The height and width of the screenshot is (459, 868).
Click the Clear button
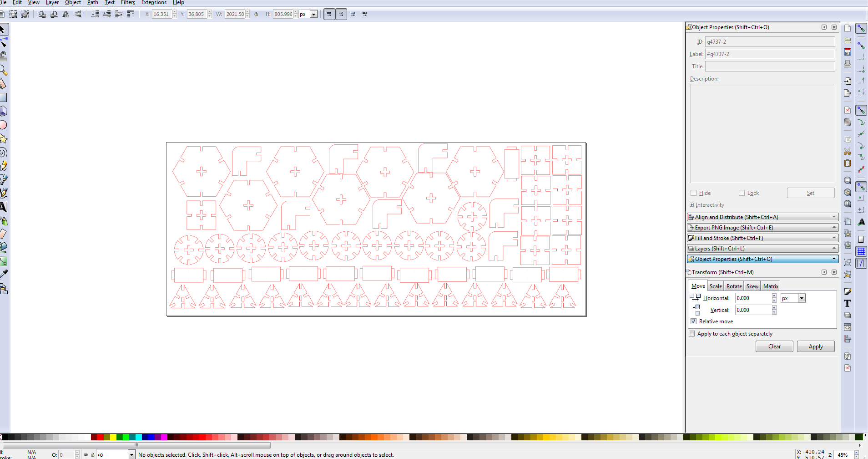tap(774, 347)
